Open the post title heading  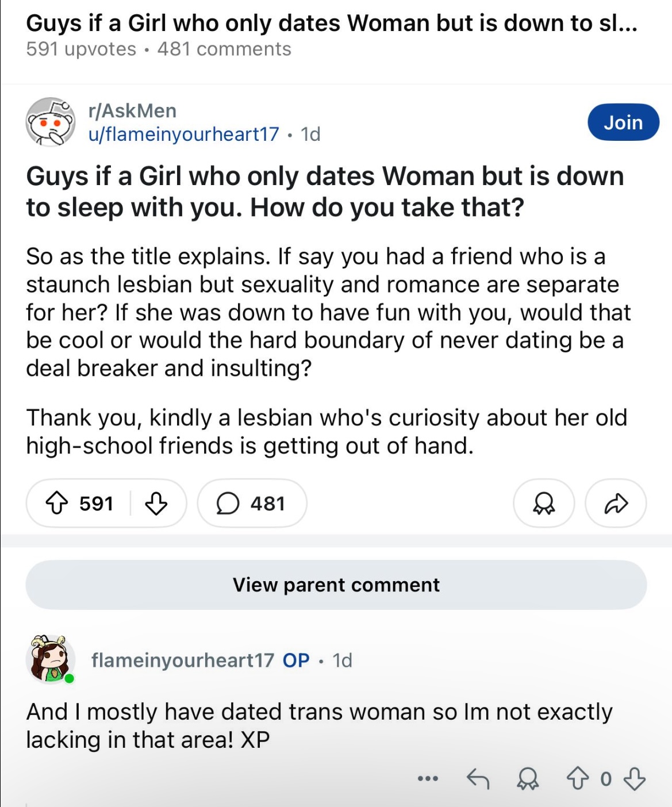pos(325,191)
